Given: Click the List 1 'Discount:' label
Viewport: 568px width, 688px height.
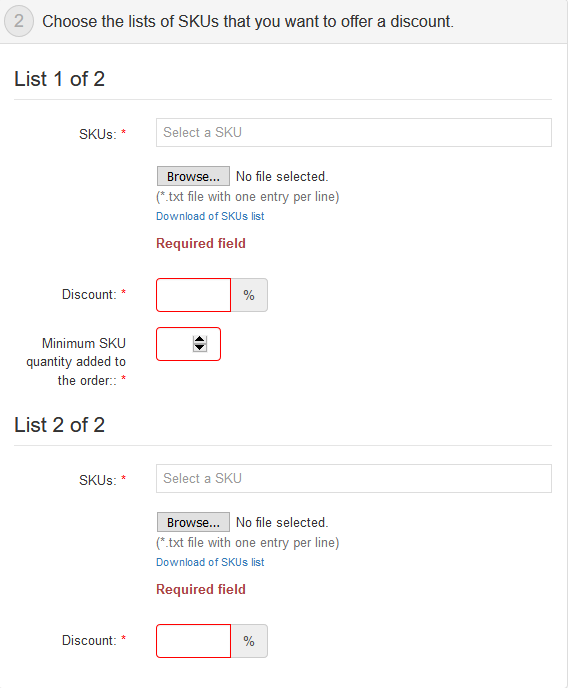Looking at the screenshot, I should [x=89, y=294].
